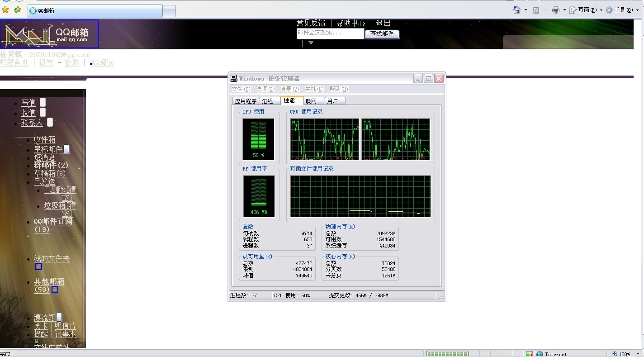This screenshot has width=644, height=357.
Task: Click the printer icon in IE toolbar
Action: 556,10
